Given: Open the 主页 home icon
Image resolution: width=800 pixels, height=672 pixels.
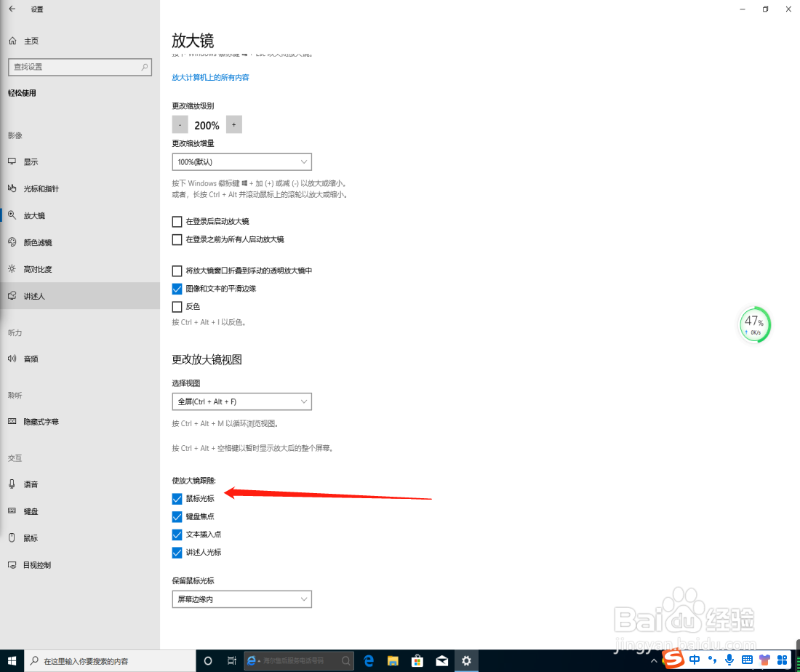Looking at the screenshot, I should click(13, 41).
